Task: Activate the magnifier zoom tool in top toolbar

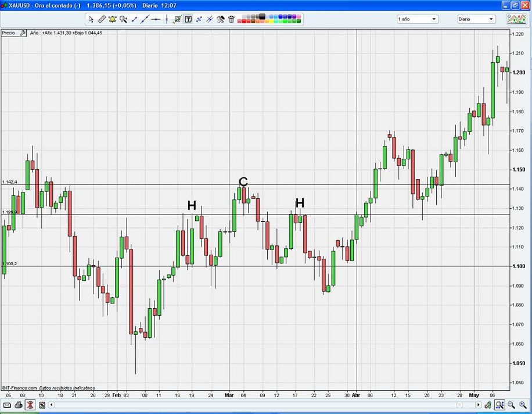Action: (x=123, y=19)
